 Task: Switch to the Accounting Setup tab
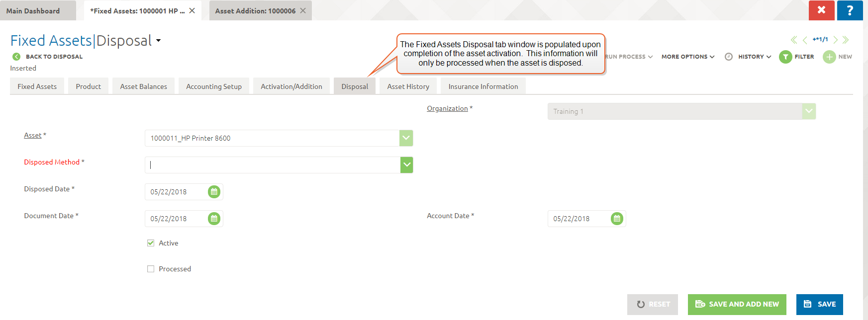(x=214, y=86)
